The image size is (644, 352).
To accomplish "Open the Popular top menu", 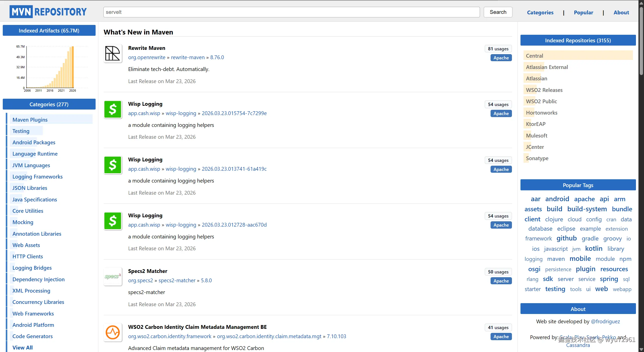I will (x=583, y=12).
